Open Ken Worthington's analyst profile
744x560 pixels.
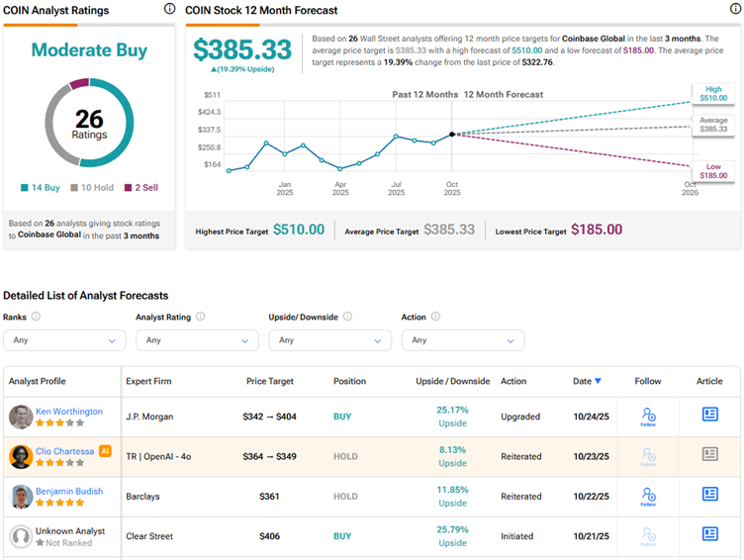click(x=69, y=412)
